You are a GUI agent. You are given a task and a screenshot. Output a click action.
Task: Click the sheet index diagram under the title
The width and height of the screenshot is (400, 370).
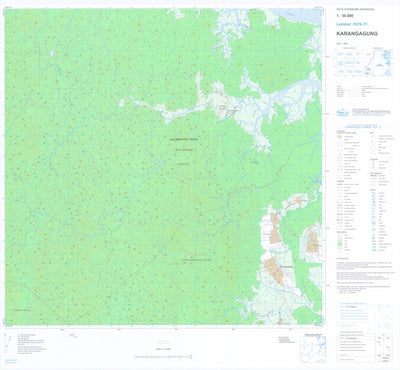(365, 62)
